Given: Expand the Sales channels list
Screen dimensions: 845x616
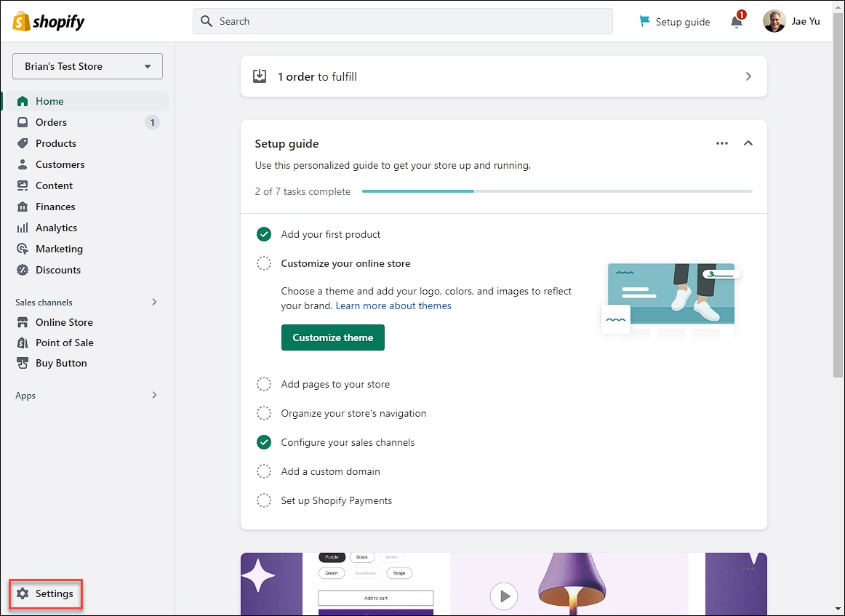Looking at the screenshot, I should point(153,302).
